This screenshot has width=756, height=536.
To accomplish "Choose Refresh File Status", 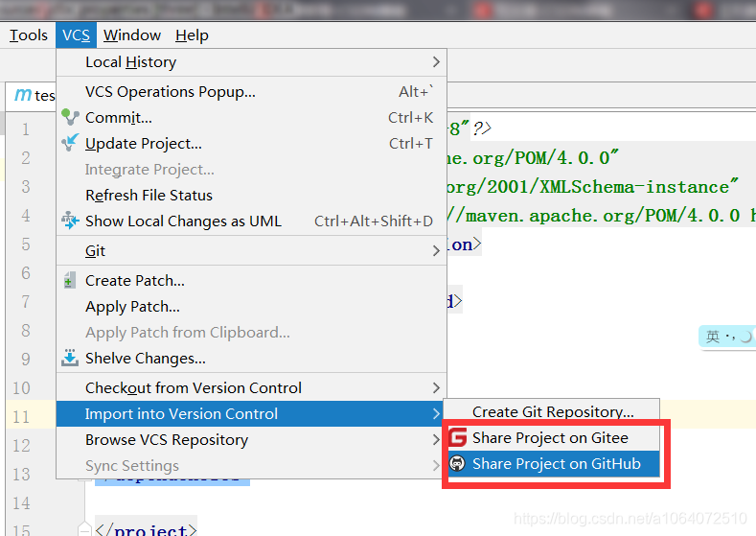I will pos(252,195).
